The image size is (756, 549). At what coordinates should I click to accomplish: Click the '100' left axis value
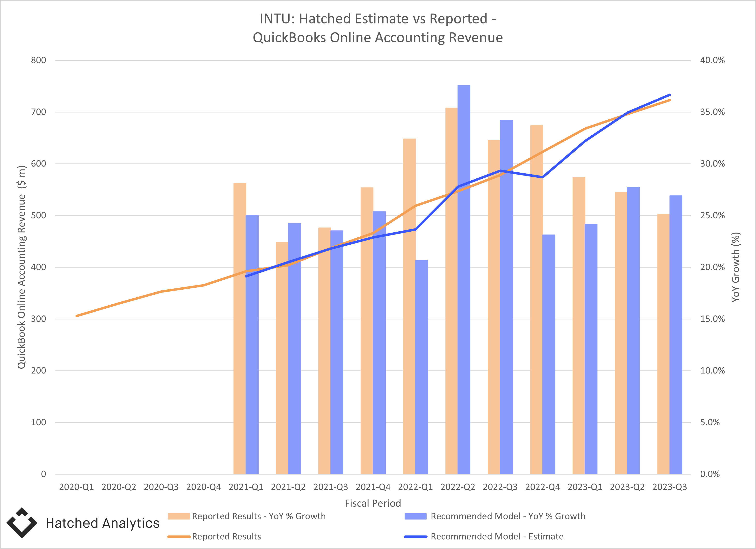[x=38, y=422]
